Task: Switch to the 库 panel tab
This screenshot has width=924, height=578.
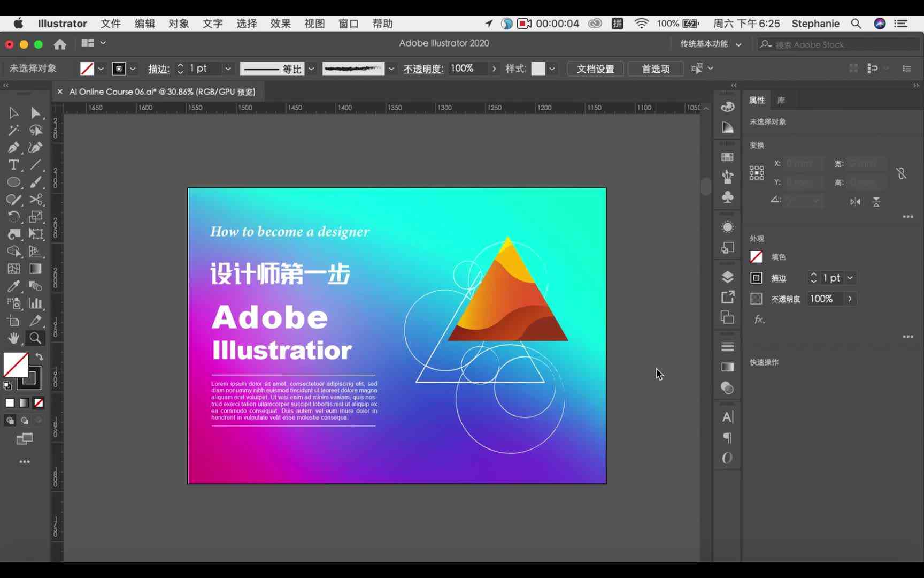Action: (x=781, y=100)
